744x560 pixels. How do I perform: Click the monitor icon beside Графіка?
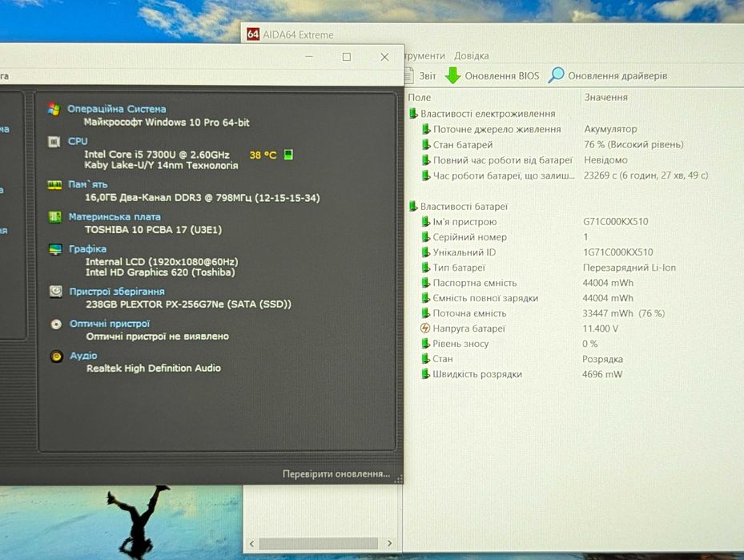coord(55,249)
